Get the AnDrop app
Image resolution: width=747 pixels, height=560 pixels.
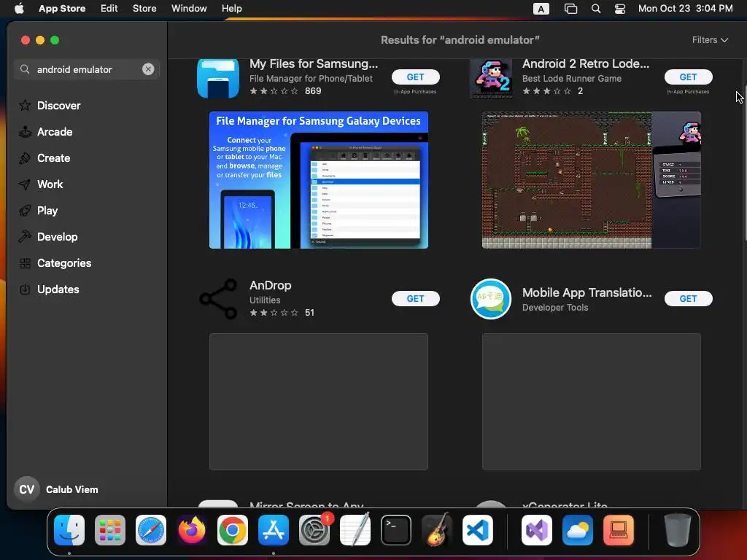(415, 298)
